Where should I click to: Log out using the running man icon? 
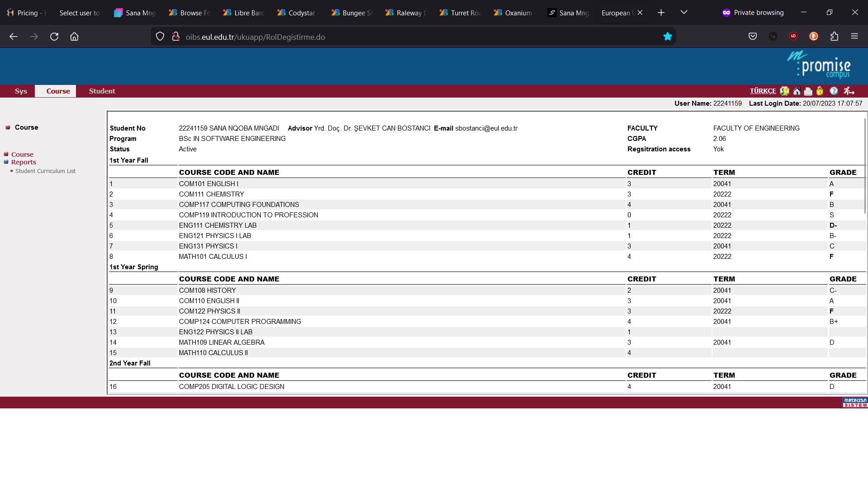click(849, 91)
